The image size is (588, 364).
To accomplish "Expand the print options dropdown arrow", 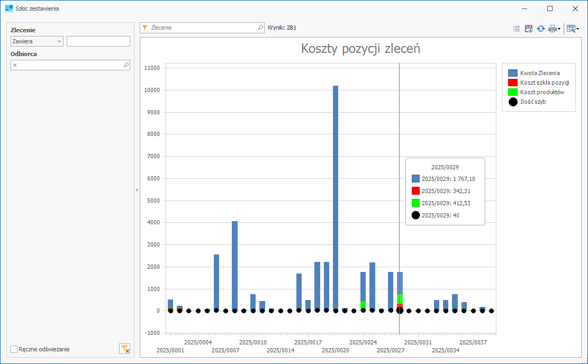I will pos(559,29).
